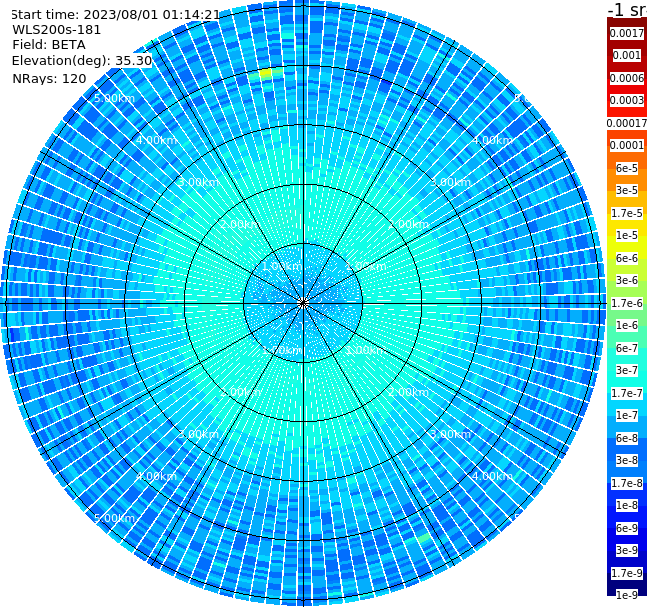Select the 3e-8 color scale value
The height and width of the screenshot is (607, 647).
tap(627, 460)
